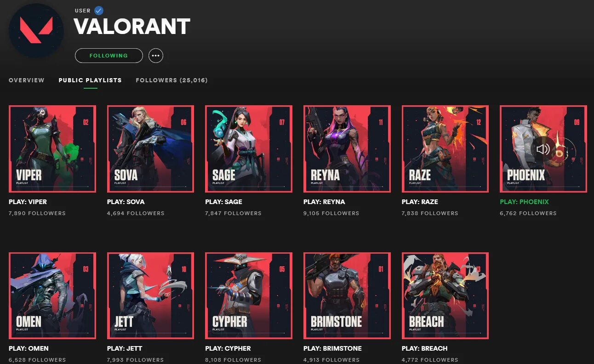Click the 4,772 FOLLOWERS text under Breach
Screen dimensions: 594x364
coord(430,360)
